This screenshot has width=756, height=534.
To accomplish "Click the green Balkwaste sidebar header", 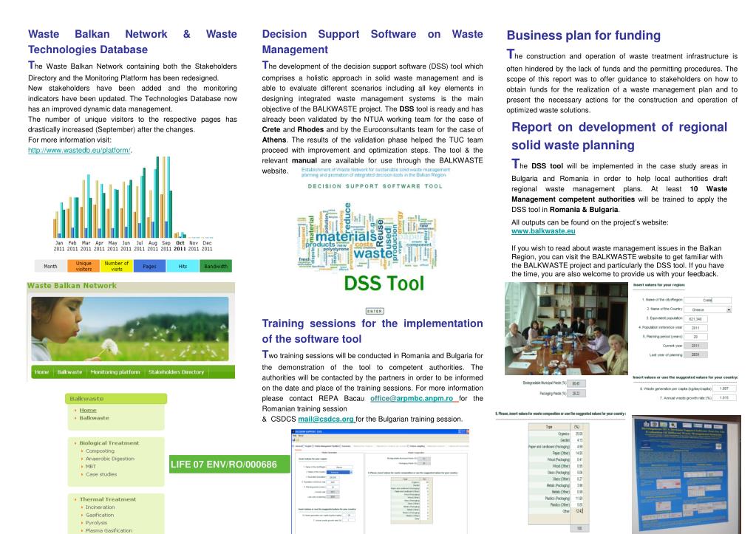I will point(116,399).
